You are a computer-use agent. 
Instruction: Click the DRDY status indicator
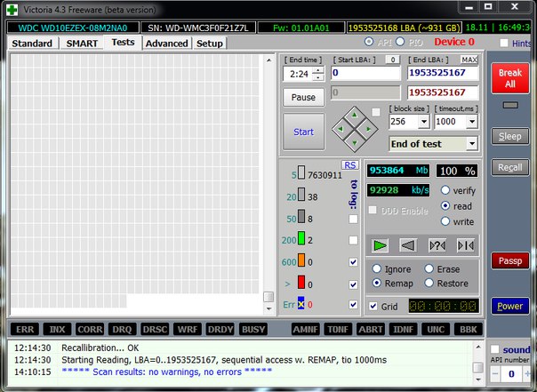220,330
